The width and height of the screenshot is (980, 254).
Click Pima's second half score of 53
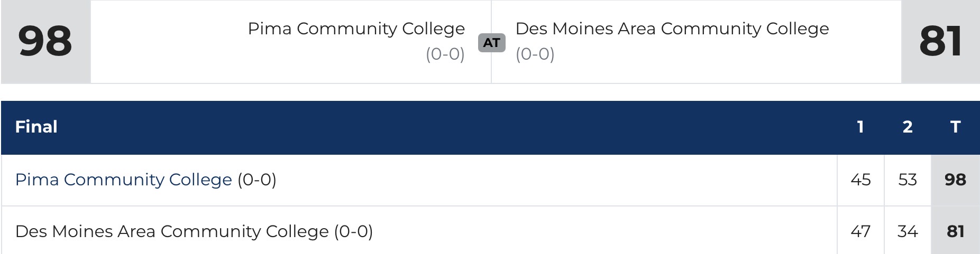tap(908, 180)
